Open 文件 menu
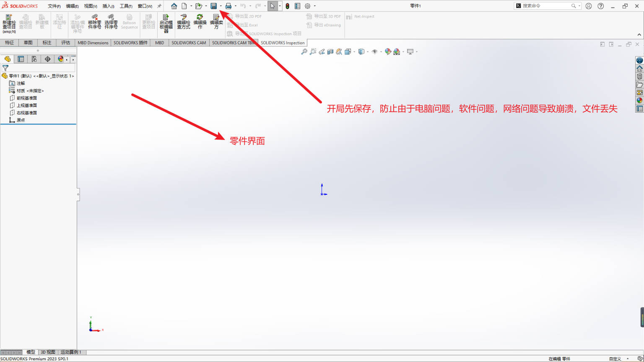 click(x=54, y=6)
